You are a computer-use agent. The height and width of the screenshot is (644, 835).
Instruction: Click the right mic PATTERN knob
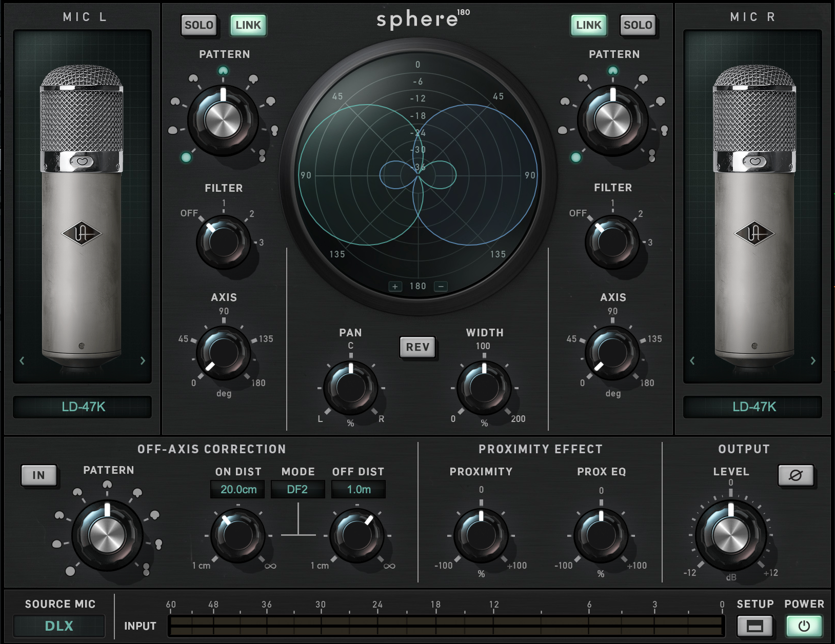click(613, 120)
